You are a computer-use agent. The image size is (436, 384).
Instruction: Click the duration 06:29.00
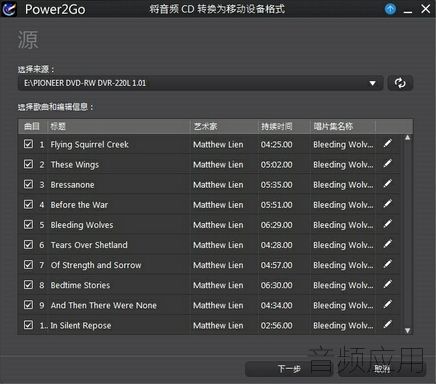(x=276, y=225)
